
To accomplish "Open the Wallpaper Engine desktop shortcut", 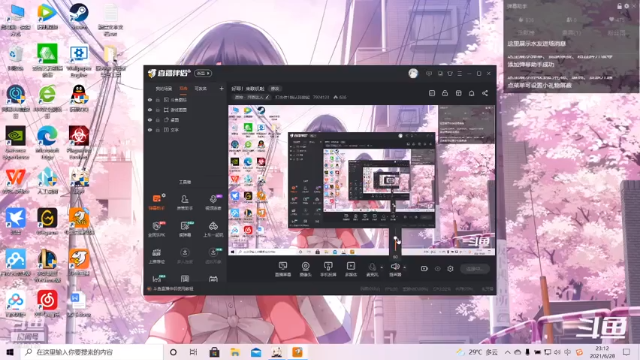I will (x=79, y=61).
